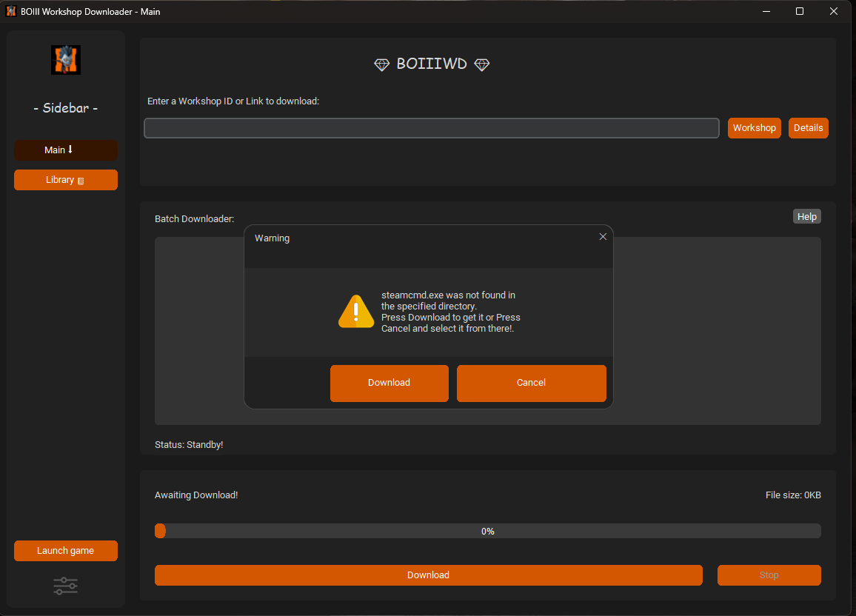Click the Workshop button
Screen dimensions: 856x616
tap(754, 128)
